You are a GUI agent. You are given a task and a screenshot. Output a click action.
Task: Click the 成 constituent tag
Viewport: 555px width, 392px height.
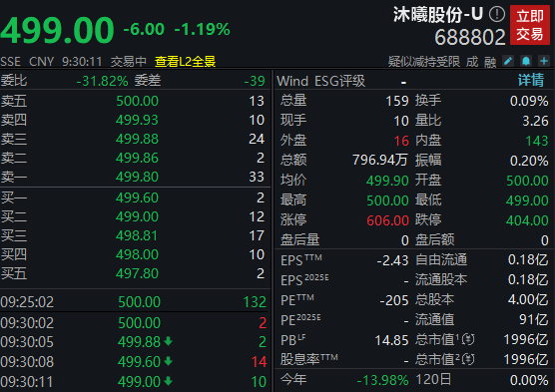472,62
